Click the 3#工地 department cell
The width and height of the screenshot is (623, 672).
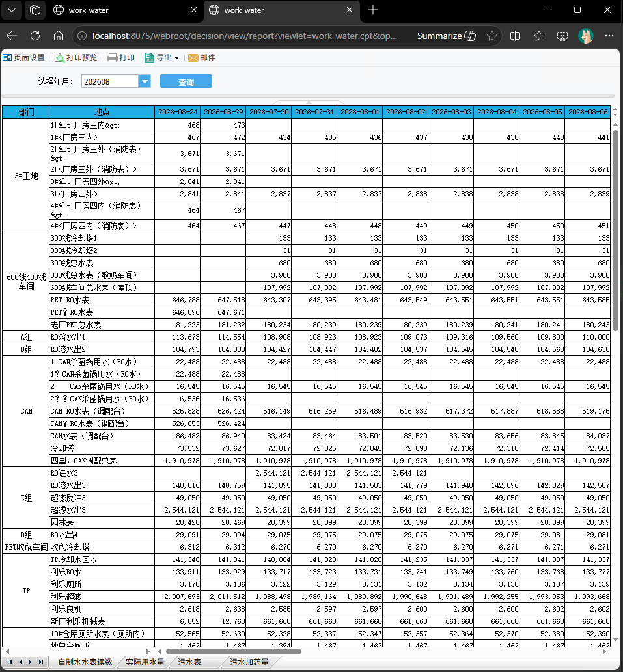pyautogui.click(x=26, y=176)
